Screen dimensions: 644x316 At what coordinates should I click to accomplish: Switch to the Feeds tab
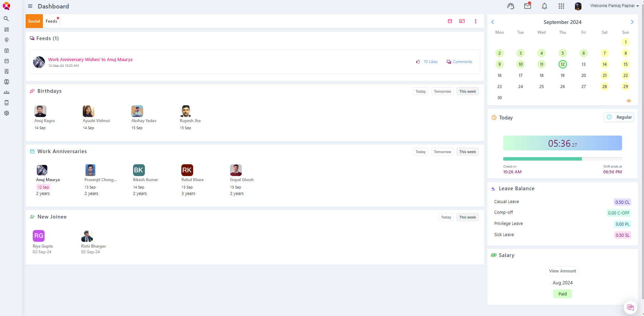(51, 21)
